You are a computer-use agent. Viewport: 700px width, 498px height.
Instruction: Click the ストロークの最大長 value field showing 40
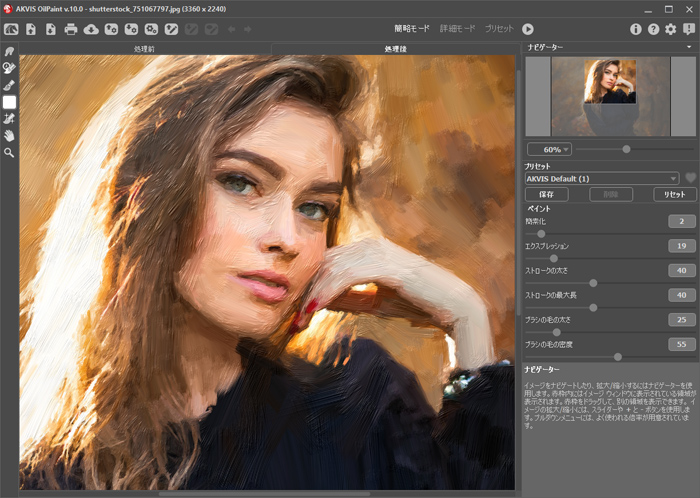[x=682, y=295]
